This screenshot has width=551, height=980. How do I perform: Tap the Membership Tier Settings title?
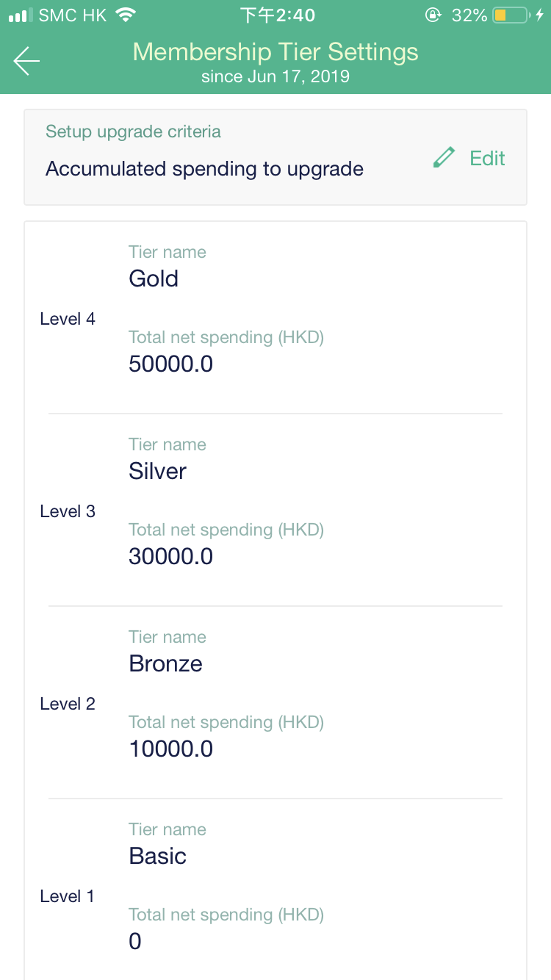pyautogui.click(x=275, y=52)
